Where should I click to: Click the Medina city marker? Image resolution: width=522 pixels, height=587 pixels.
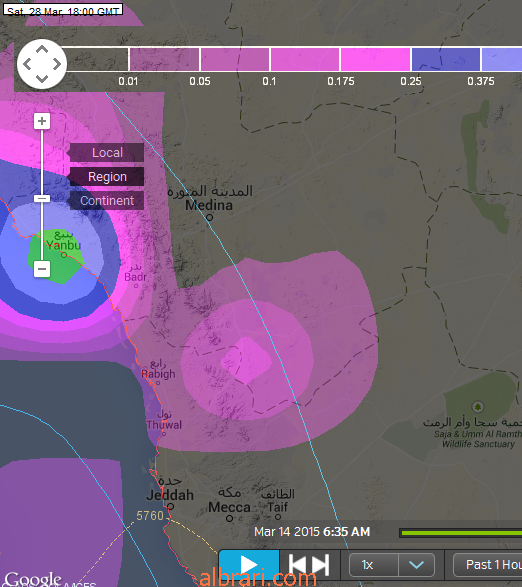(210, 217)
